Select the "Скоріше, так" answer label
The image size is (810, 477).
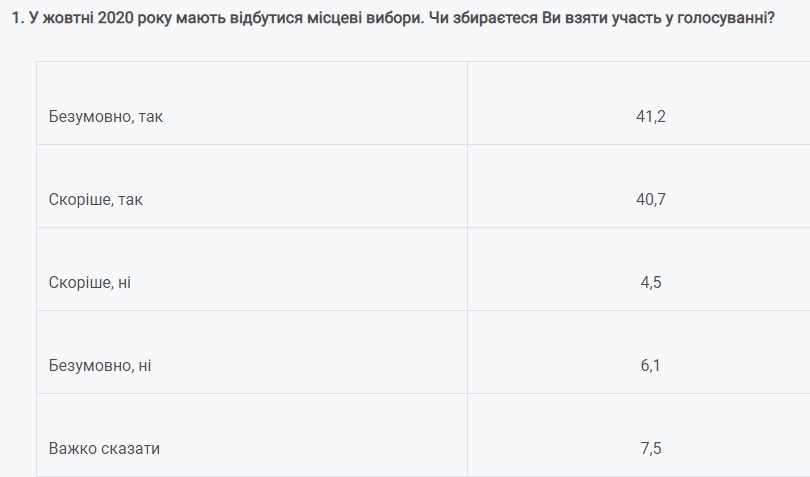96,199
